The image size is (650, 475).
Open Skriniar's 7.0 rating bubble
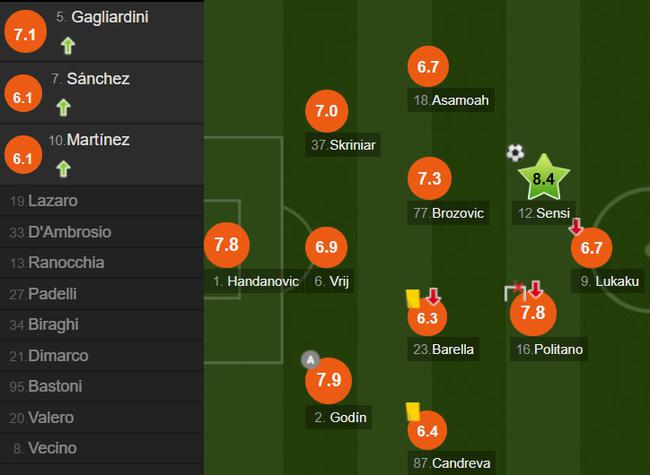pyautogui.click(x=327, y=111)
